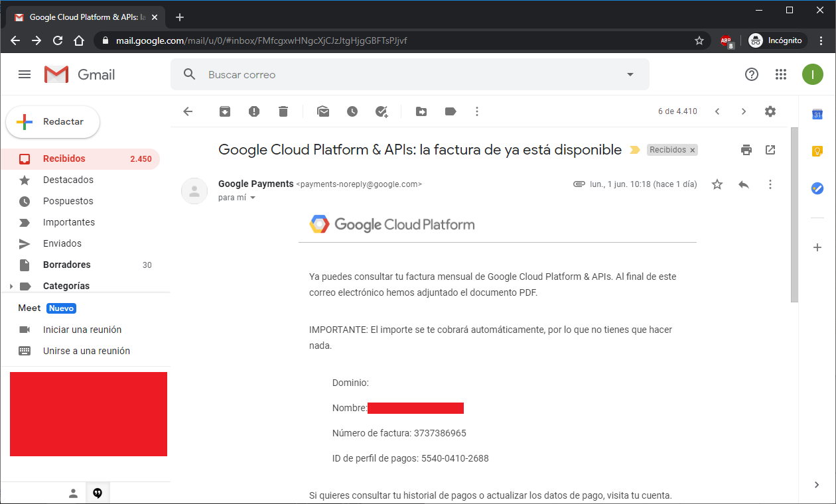The width and height of the screenshot is (836, 504).
Task: Show recipient details next to 'para mí'
Action: (253, 198)
